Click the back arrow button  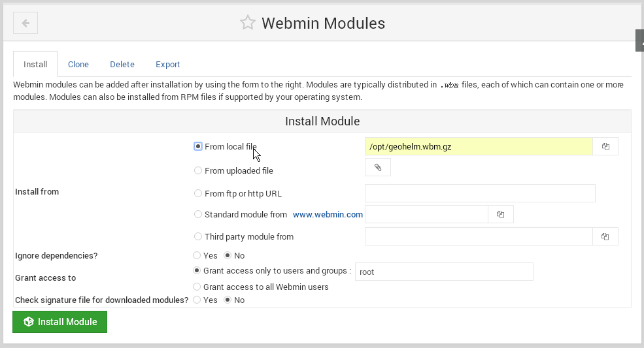click(25, 23)
